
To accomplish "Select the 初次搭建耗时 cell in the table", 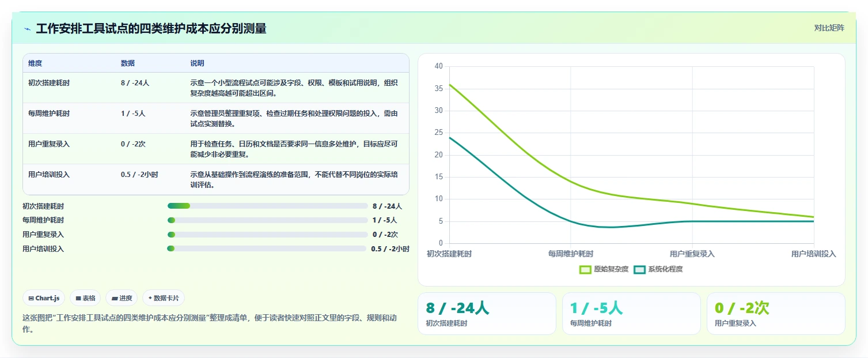I will coord(49,82).
